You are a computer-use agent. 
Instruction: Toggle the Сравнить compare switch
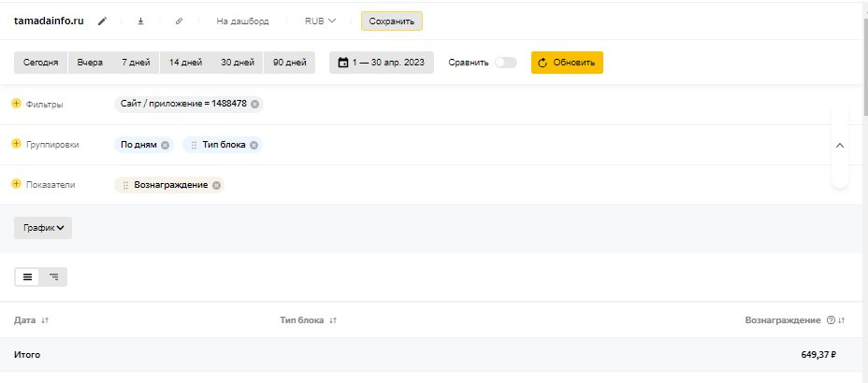[x=505, y=63]
